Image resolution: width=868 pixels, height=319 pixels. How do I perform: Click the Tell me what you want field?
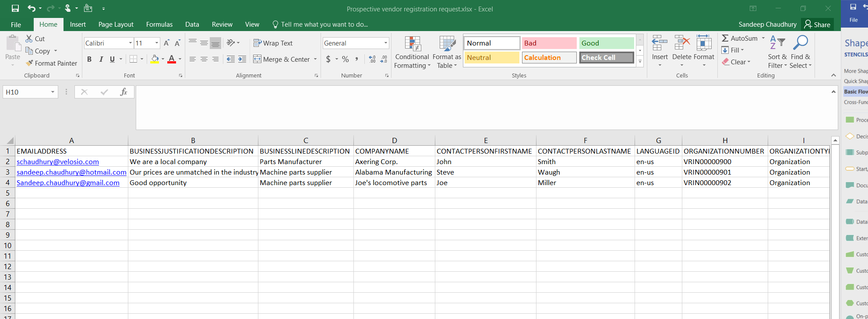(320, 25)
